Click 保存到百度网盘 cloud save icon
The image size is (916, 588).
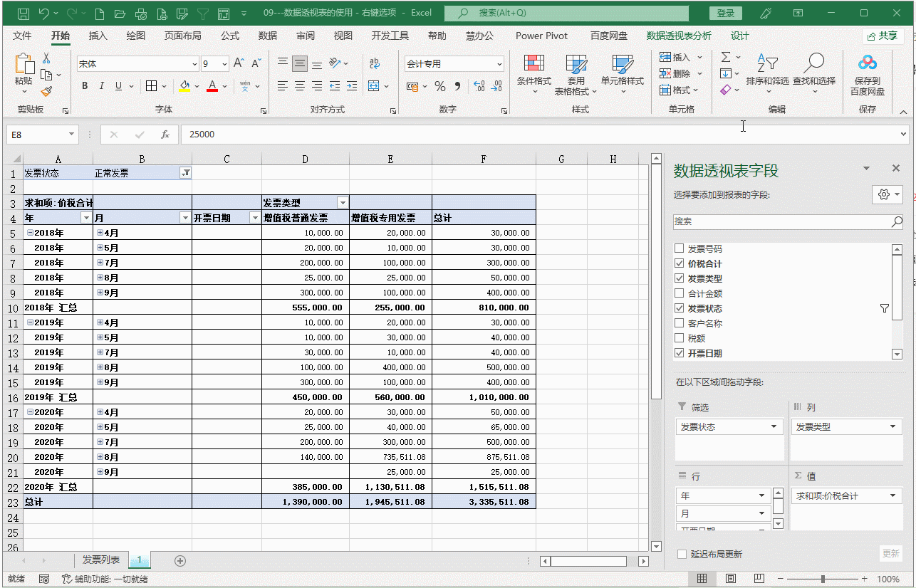pos(868,74)
